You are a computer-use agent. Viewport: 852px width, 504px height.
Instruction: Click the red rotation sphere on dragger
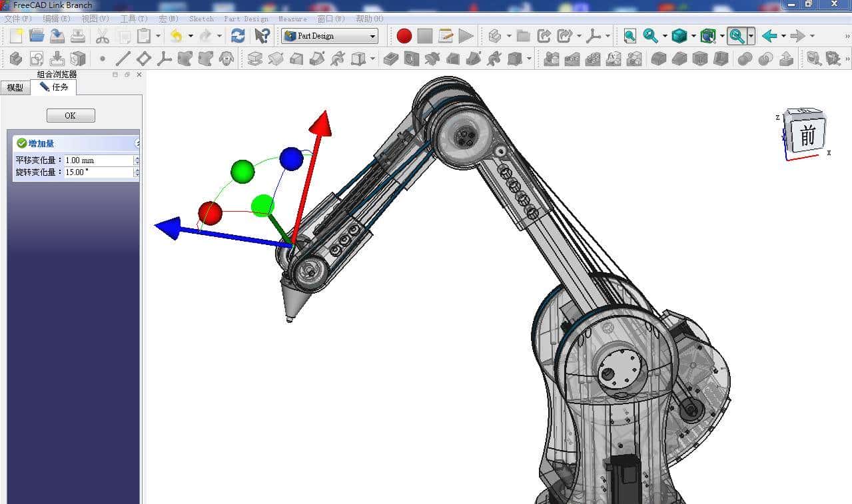(210, 213)
